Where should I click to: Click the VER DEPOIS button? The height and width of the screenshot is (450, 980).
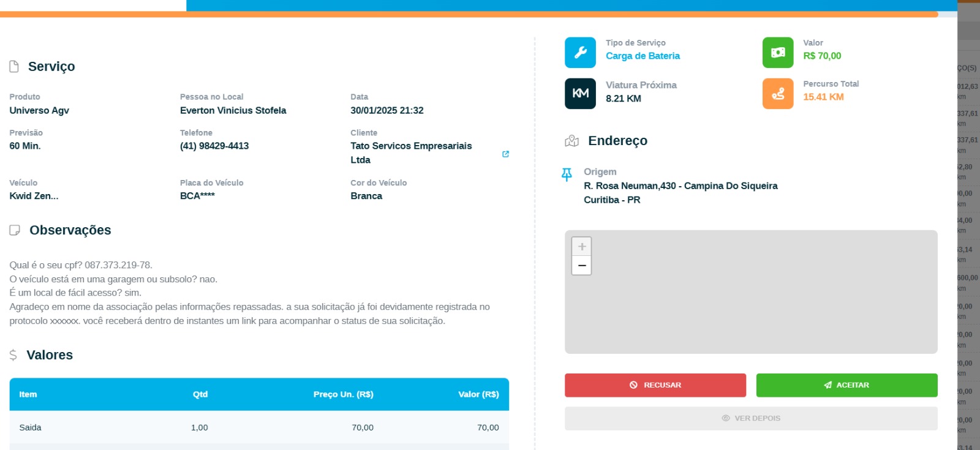(x=751, y=418)
